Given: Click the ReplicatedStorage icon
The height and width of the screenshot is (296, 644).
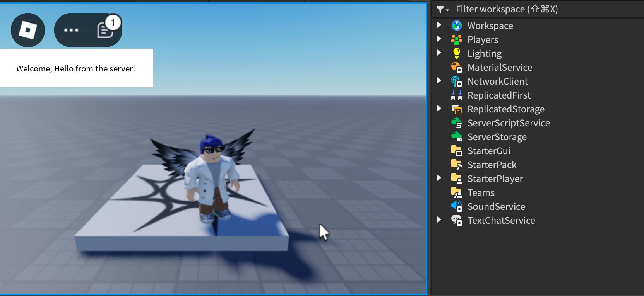Looking at the screenshot, I should pyautogui.click(x=457, y=109).
